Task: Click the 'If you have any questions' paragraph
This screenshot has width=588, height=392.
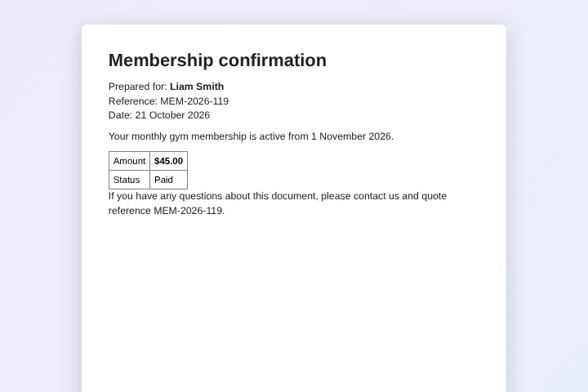Action: point(278,203)
